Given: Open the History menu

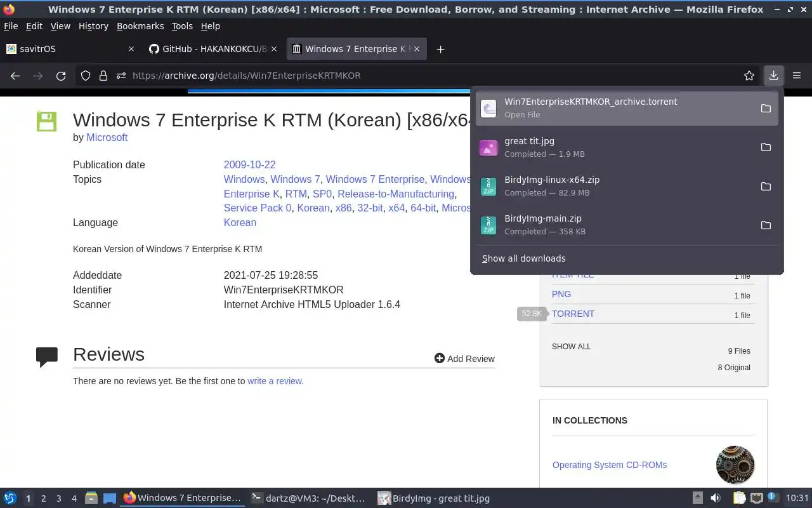Looking at the screenshot, I should tap(93, 26).
